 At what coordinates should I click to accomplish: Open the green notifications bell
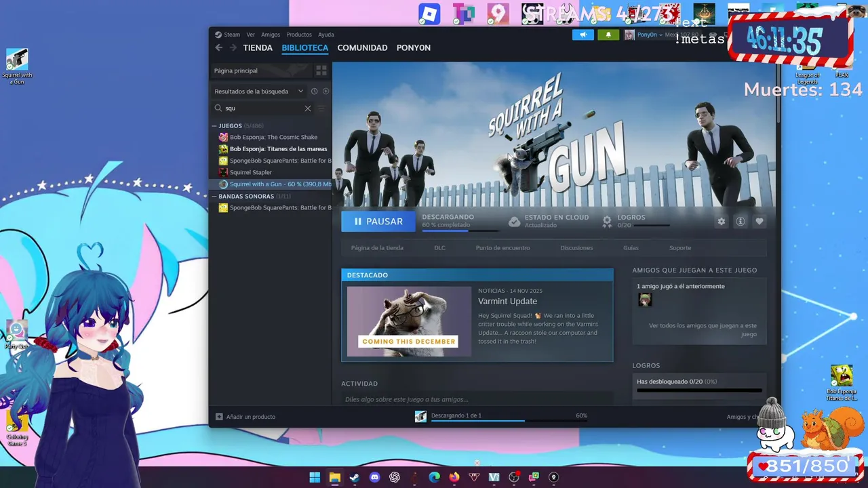coord(608,35)
